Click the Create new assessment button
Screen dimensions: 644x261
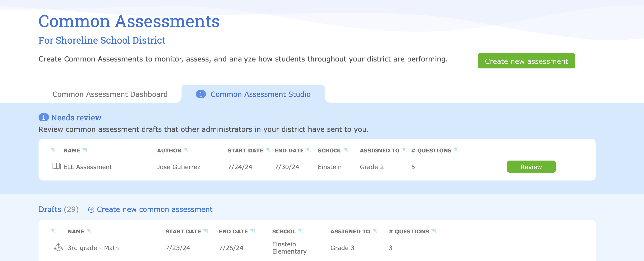point(526,61)
